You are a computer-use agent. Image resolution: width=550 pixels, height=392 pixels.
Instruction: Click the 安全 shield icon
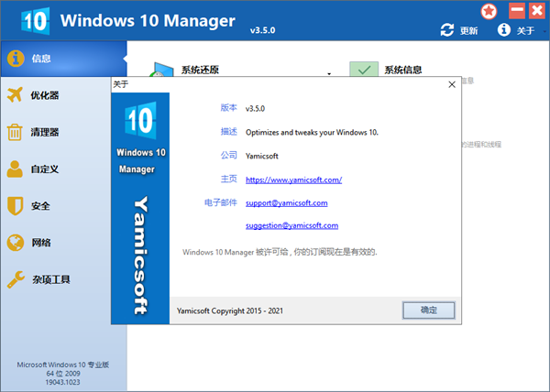16,205
